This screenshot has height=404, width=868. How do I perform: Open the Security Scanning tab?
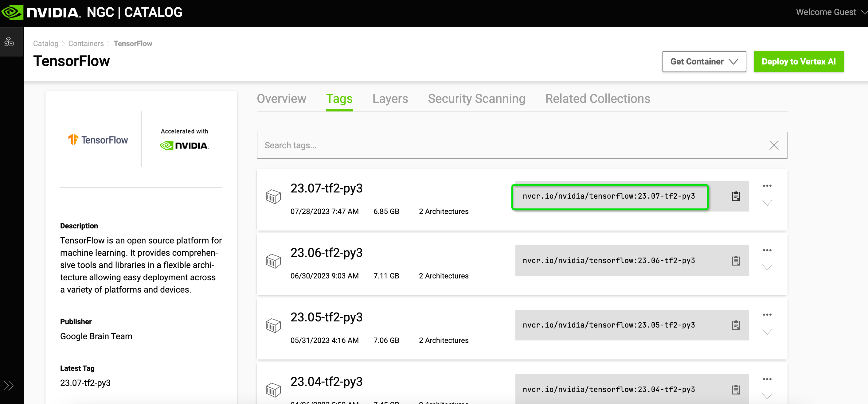476,99
